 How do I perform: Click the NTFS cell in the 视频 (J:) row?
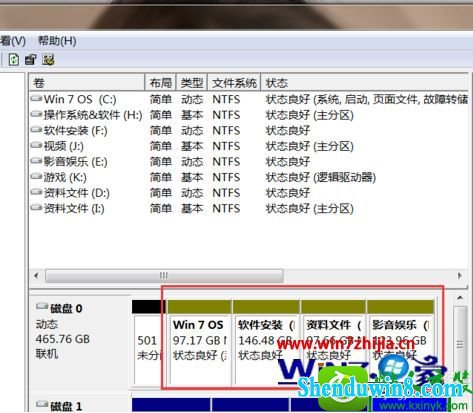[226, 146]
